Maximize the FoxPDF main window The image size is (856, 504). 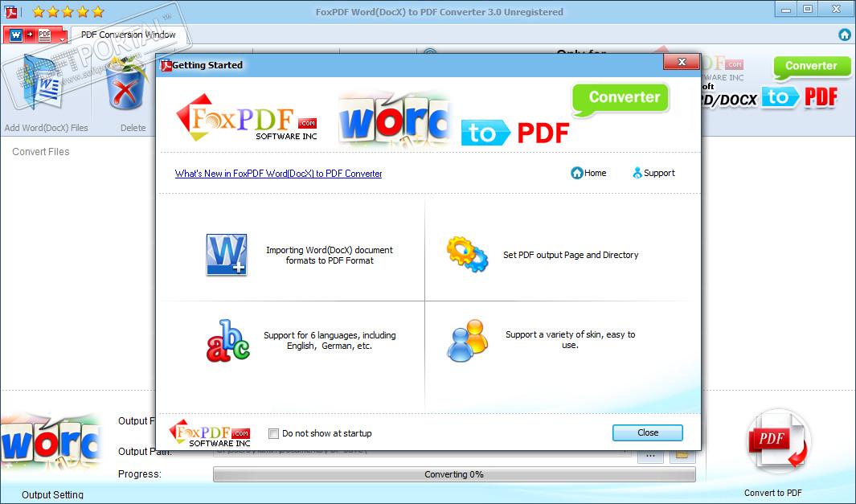808,10
